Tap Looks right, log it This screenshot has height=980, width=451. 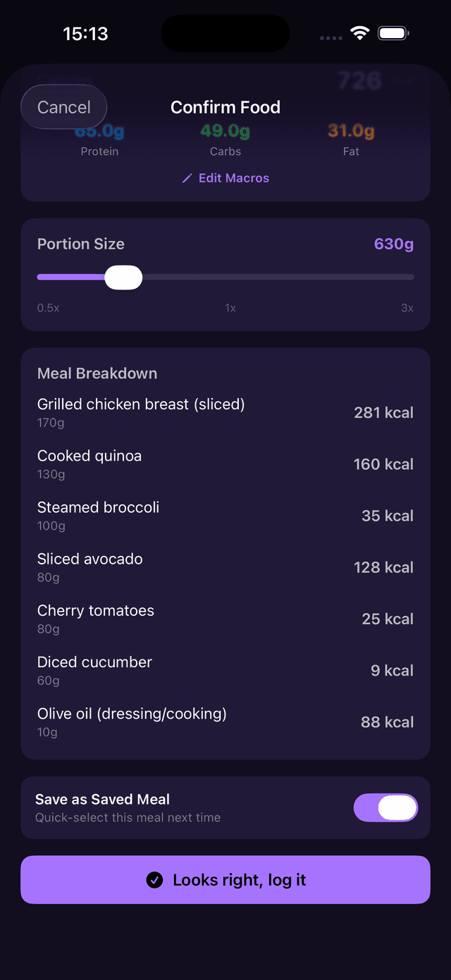click(x=225, y=879)
